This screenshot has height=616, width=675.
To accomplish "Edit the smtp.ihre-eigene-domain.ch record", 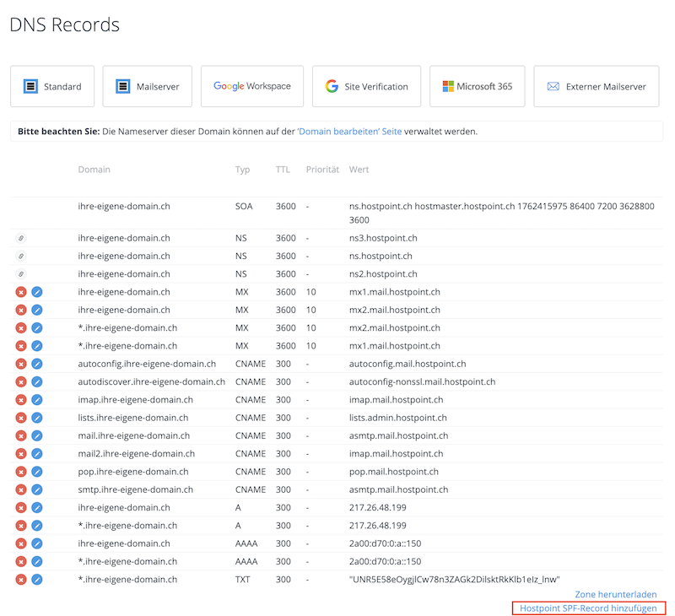I will point(37,489).
